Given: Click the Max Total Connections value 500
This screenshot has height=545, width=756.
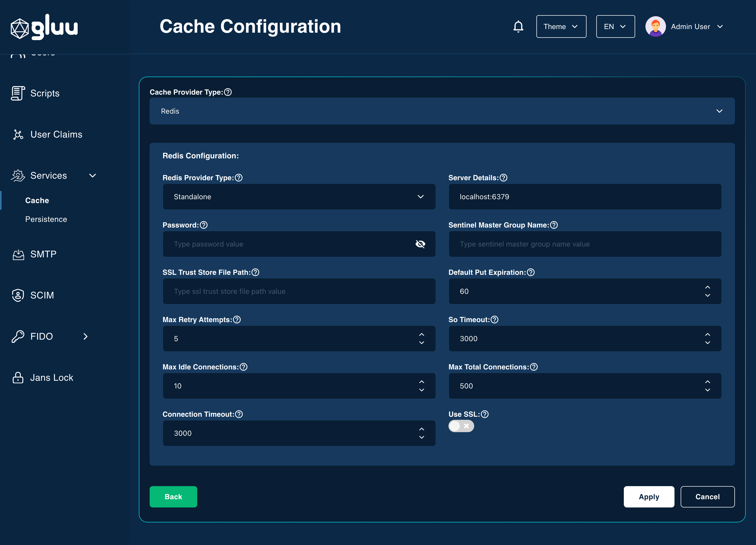Looking at the screenshot, I should click(x=466, y=386).
